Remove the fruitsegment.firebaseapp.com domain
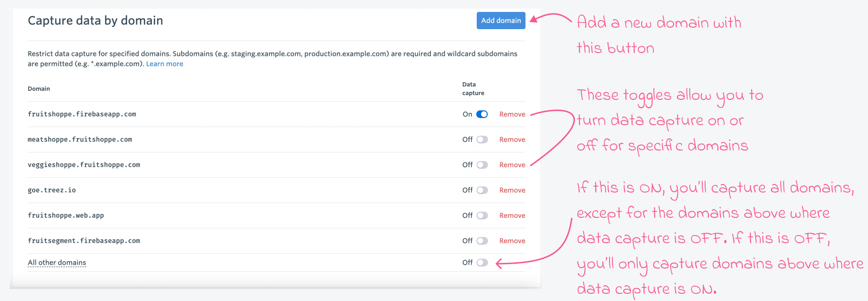The width and height of the screenshot is (868, 301). (512, 241)
